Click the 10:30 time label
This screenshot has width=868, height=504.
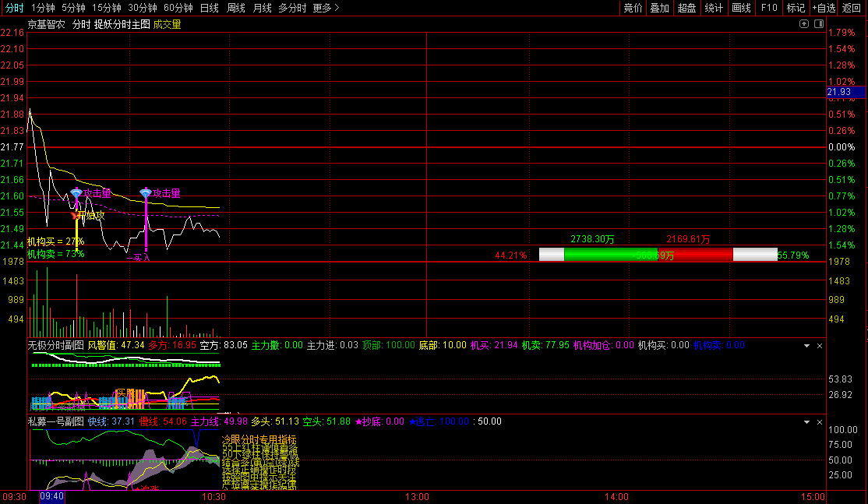213,497
